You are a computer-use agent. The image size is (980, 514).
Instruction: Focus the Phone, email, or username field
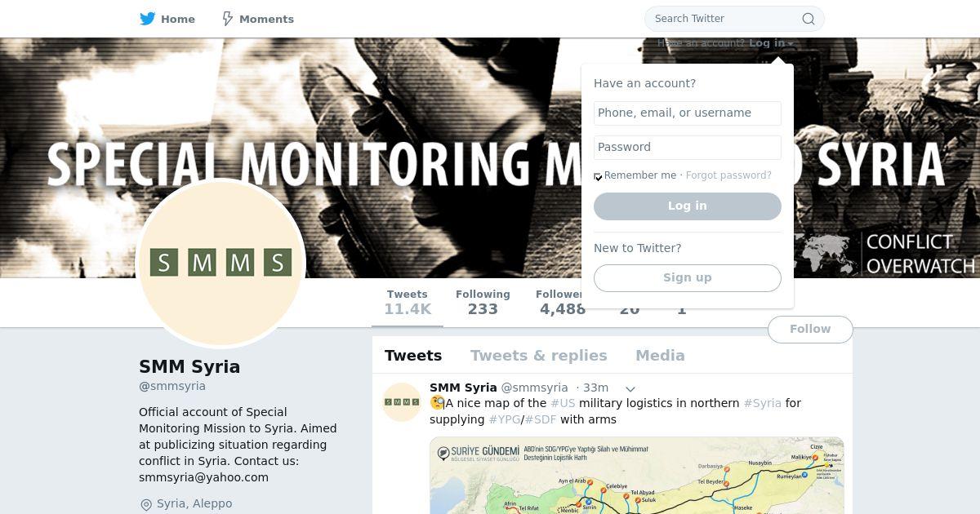tap(688, 113)
